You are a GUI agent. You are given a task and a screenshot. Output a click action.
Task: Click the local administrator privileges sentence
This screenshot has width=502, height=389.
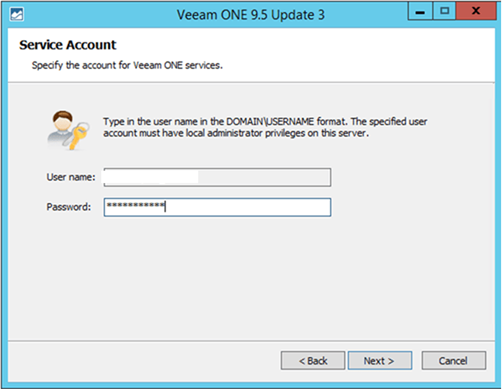point(236,133)
